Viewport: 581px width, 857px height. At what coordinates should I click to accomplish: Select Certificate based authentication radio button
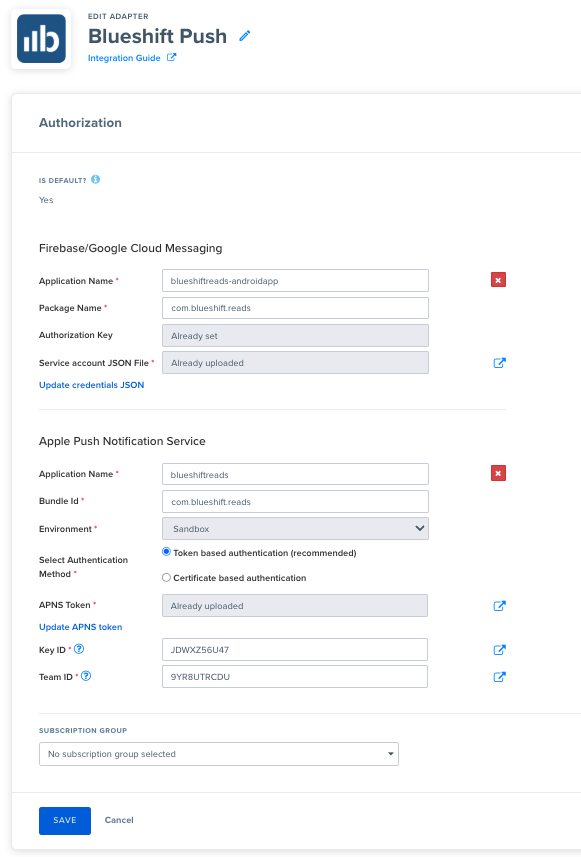[x=166, y=578]
